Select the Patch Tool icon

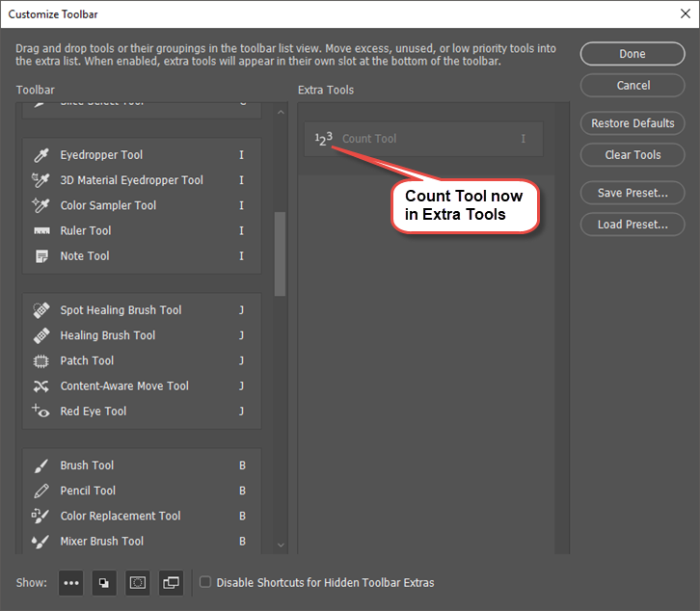pos(41,360)
